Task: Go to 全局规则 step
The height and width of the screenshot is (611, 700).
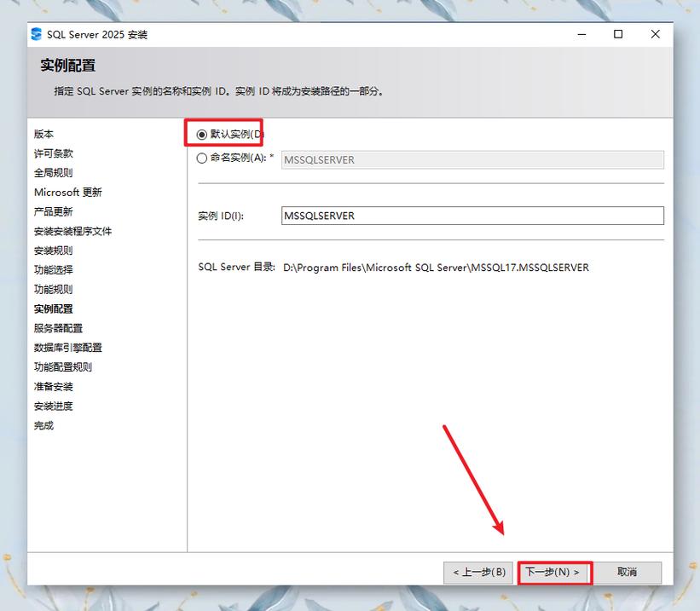Action: click(54, 172)
